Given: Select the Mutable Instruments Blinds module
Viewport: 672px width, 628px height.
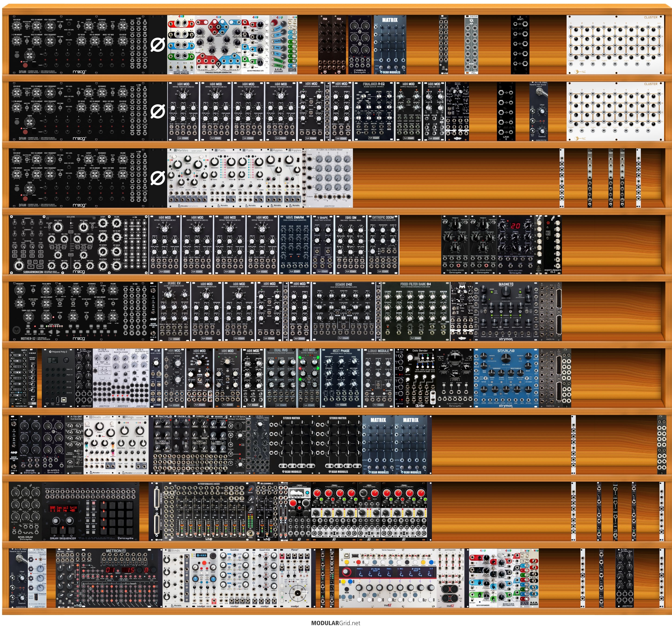Looking at the screenshot, I should [x=176, y=578].
